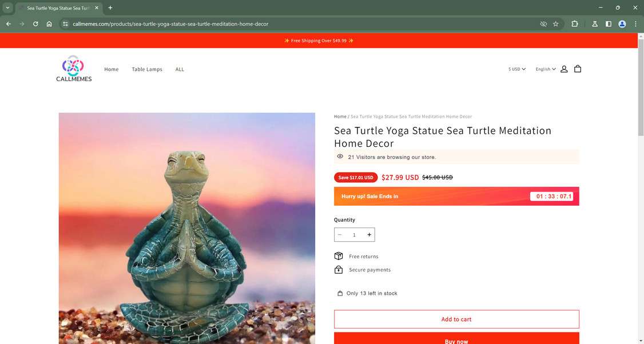Open the Table Lamps menu item

[x=147, y=69]
